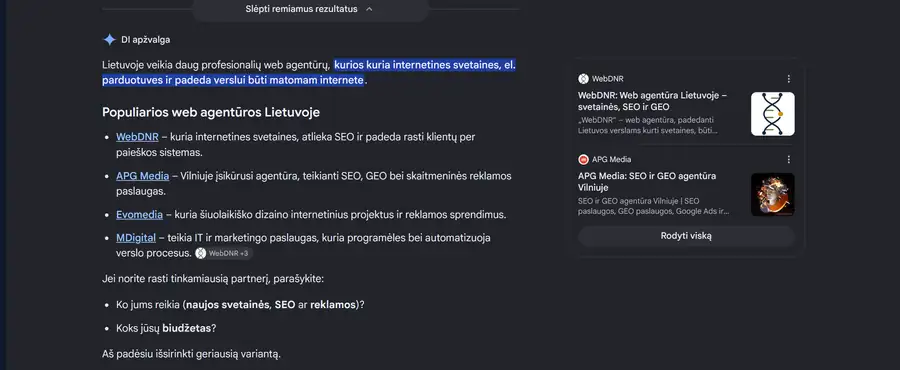The width and height of the screenshot is (900, 370).
Task: Click the APG Media card description snippet
Action: tap(654, 207)
